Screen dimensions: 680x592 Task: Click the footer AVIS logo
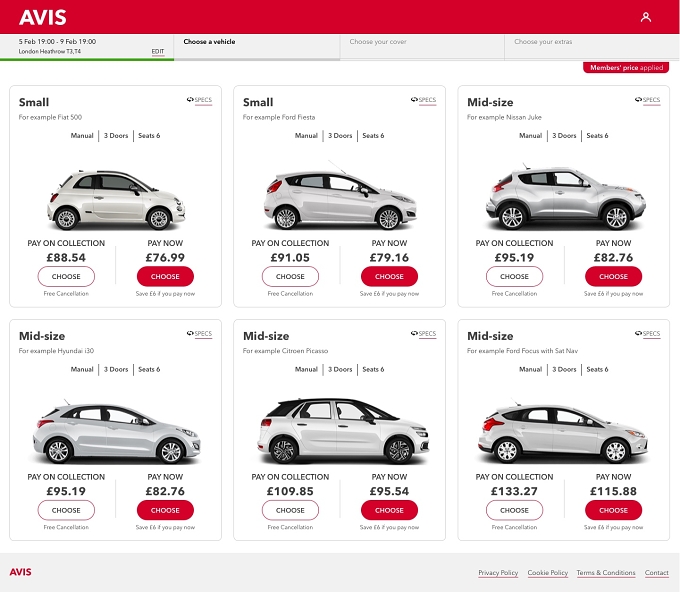[20, 572]
